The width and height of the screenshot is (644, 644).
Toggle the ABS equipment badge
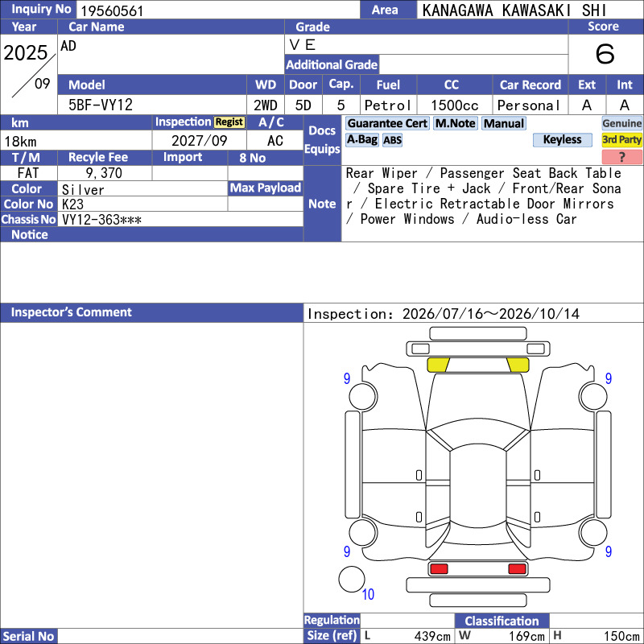[x=392, y=140]
